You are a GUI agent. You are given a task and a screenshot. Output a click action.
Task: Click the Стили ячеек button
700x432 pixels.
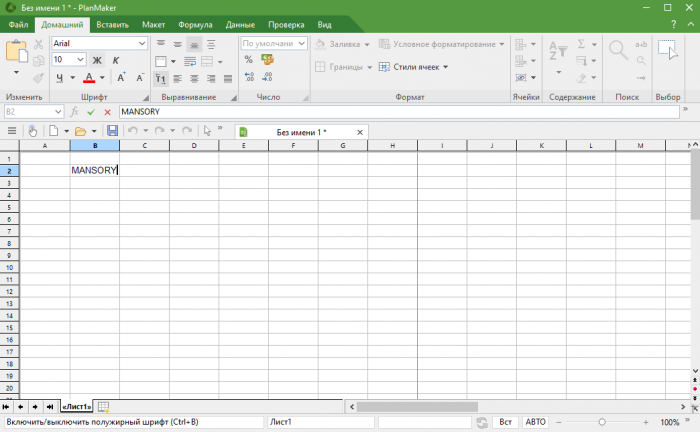[414, 67]
